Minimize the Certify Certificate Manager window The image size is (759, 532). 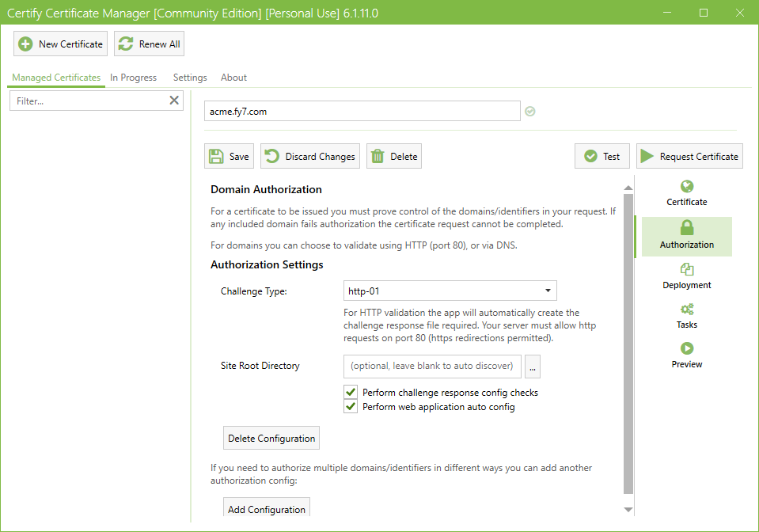[667, 13]
